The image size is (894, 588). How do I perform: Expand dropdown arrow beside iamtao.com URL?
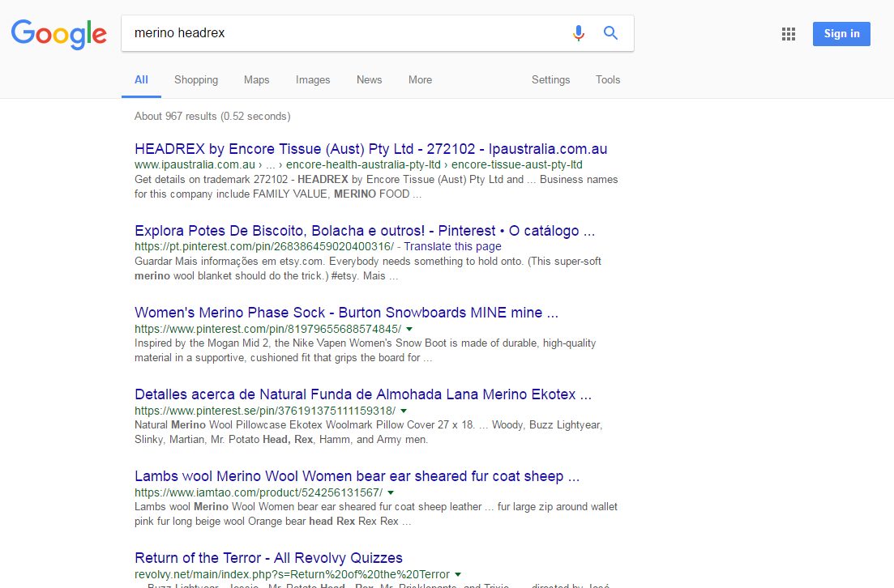[391, 492]
